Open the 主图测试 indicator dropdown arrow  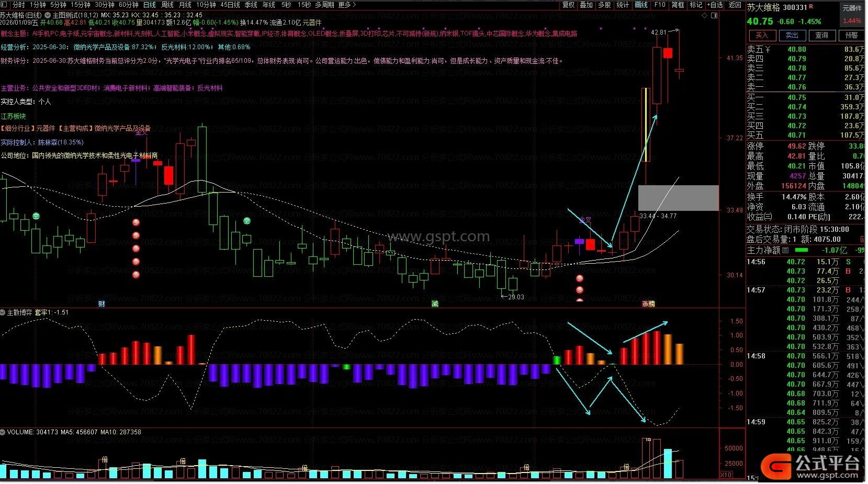(x=49, y=16)
